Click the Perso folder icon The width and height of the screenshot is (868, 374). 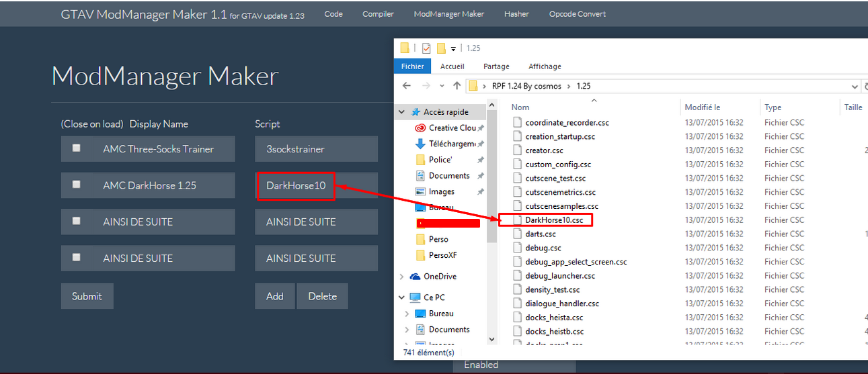(420, 239)
